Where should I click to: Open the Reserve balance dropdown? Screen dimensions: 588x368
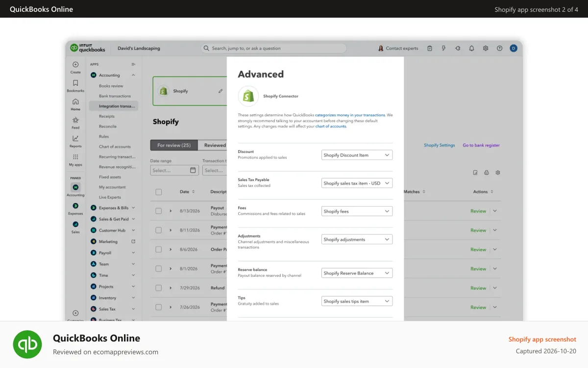click(357, 273)
